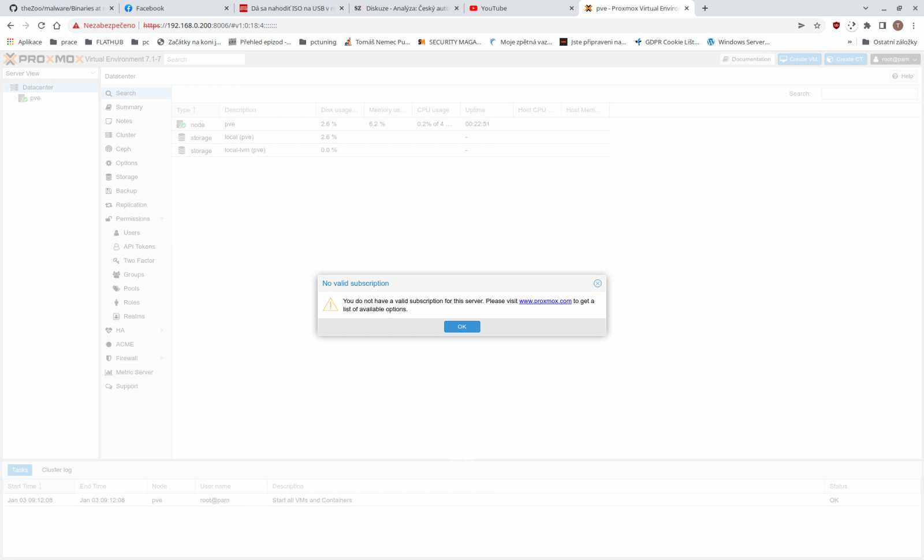924x560 pixels.
Task: Select the Start all VMs and Containers task
Action: [462, 501]
